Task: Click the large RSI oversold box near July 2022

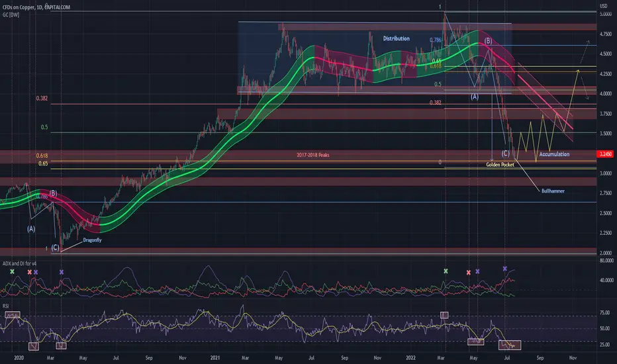Action: (510, 345)
